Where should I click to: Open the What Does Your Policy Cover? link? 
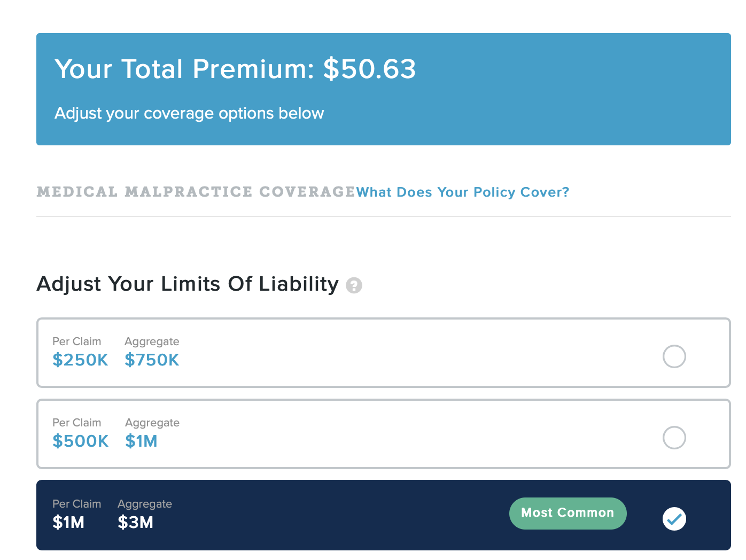pos(463,192)
